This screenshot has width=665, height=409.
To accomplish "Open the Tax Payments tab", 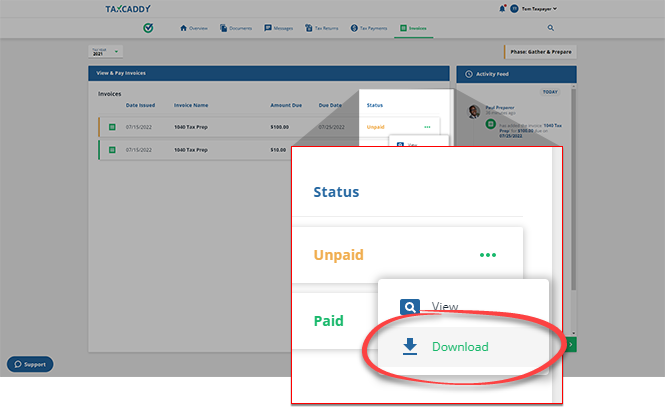I will click(369, 28).
